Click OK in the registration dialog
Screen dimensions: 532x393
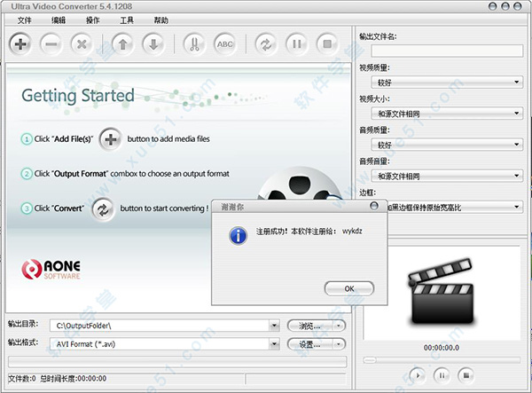coord(349,288)
